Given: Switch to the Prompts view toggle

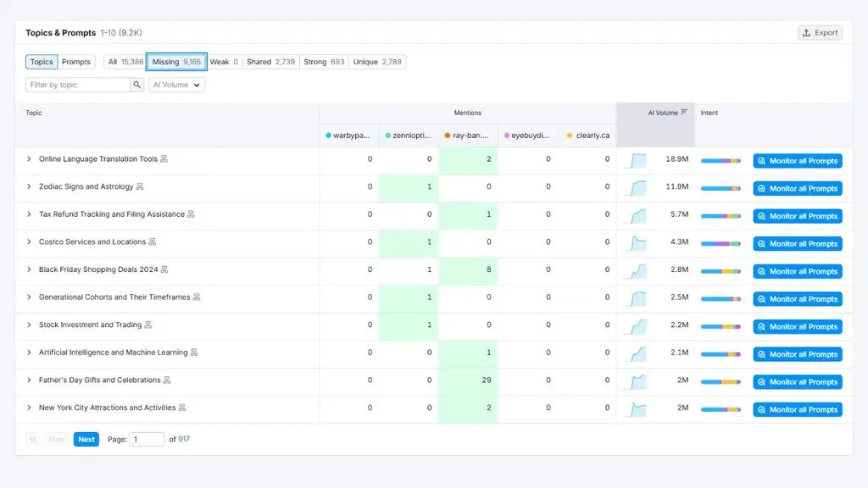Looking at the screenshot, I should click(76, 62).
